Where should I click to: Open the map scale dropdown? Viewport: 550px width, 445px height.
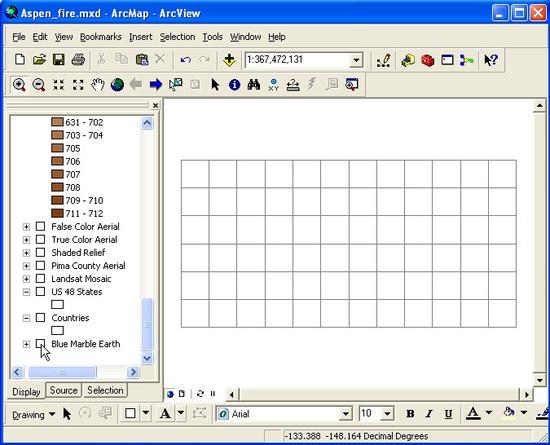point(356,60)
